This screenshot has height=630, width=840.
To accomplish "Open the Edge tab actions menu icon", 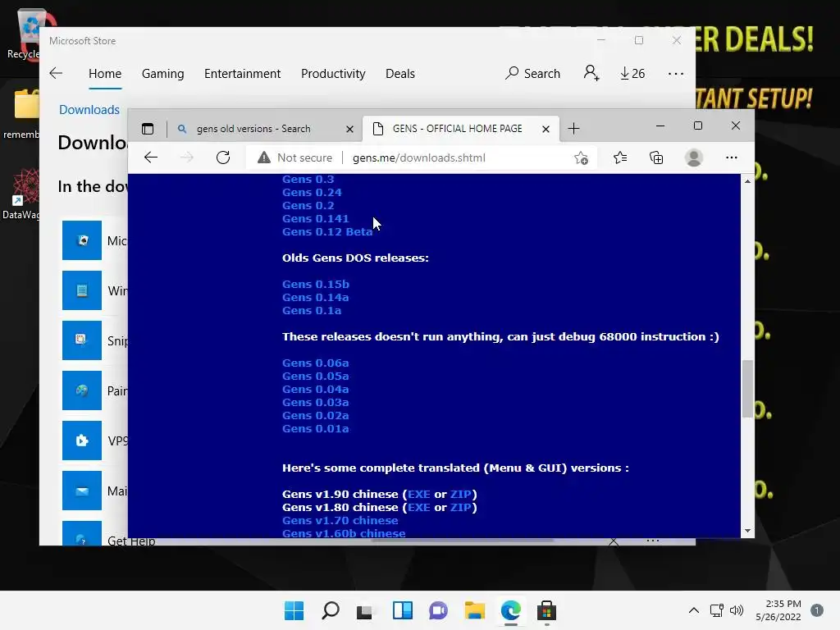I will [x=148, y=129].
